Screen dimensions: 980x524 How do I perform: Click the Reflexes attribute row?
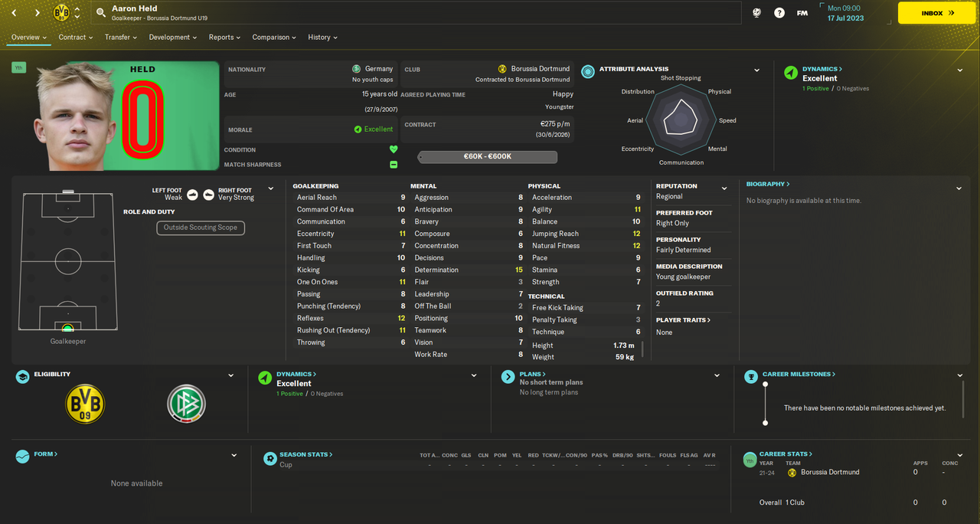tap(351, 318)
